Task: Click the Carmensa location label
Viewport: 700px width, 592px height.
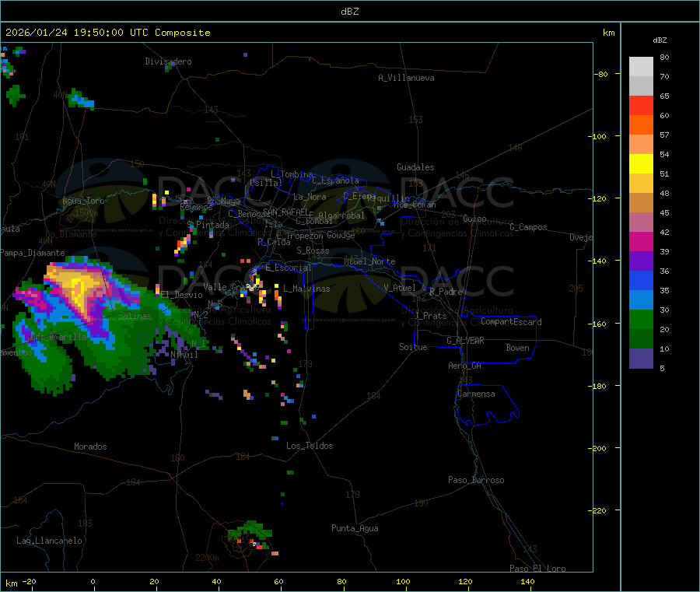Action: [476, 394]
